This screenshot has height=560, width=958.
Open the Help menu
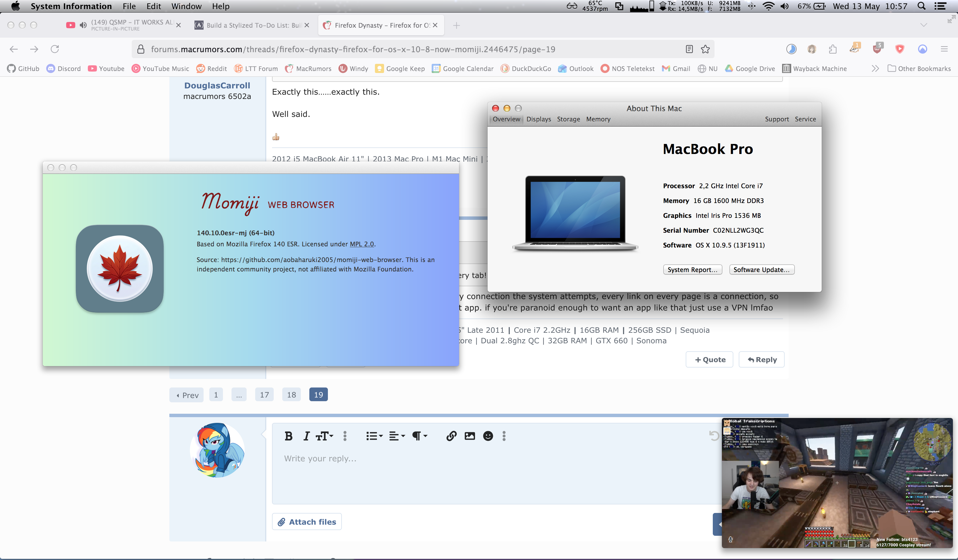[220, 6]
